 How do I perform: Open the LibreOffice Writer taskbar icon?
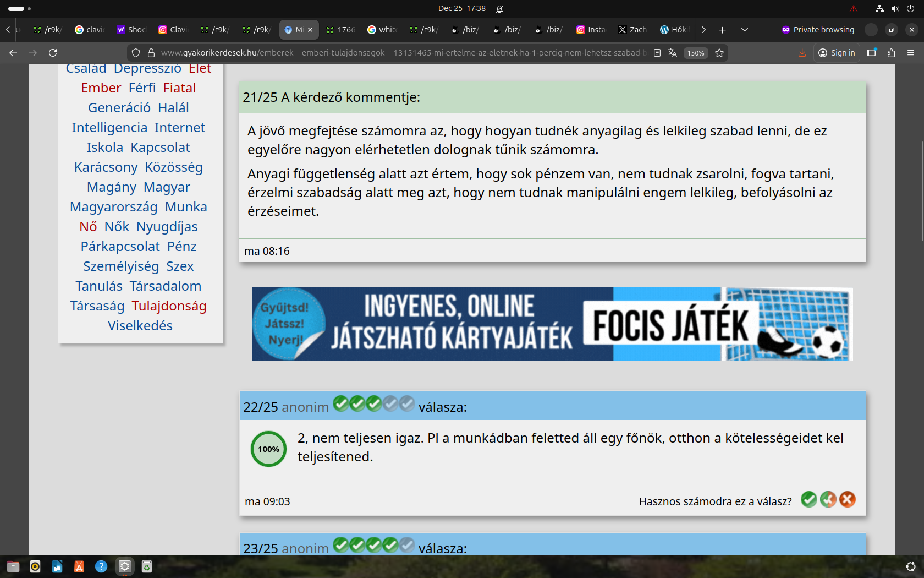[57, 566]
